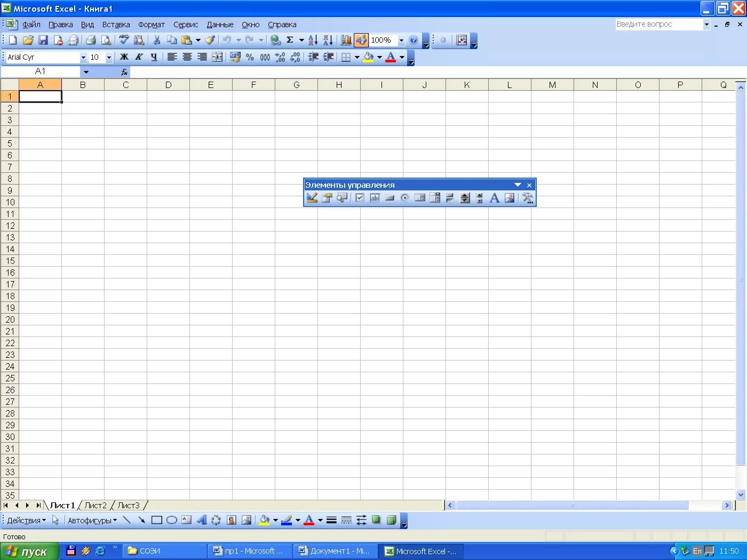
Task: Switch to the Лист2 sheet tab
Action: [x=96, y=505]
